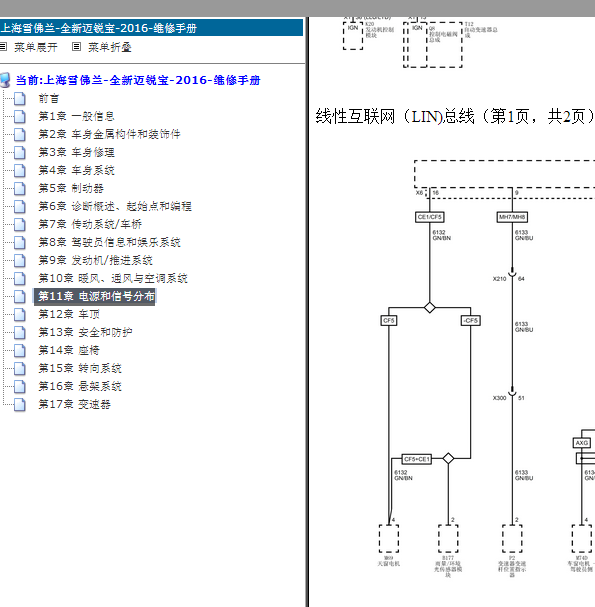
Task: Click the CE1/CF5 label in the diagram
Action: pyautogui.click(x=429, y=217)
